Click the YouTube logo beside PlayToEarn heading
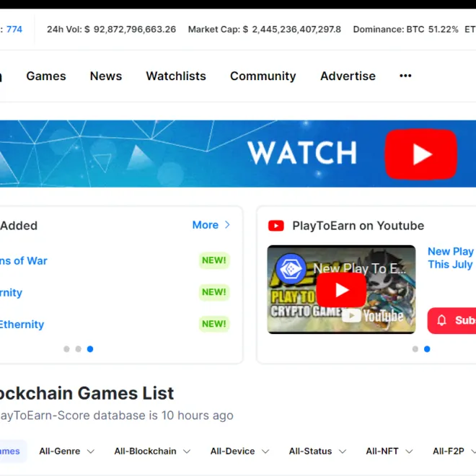This screenshot has width=476, height=476. coord(276,226)
